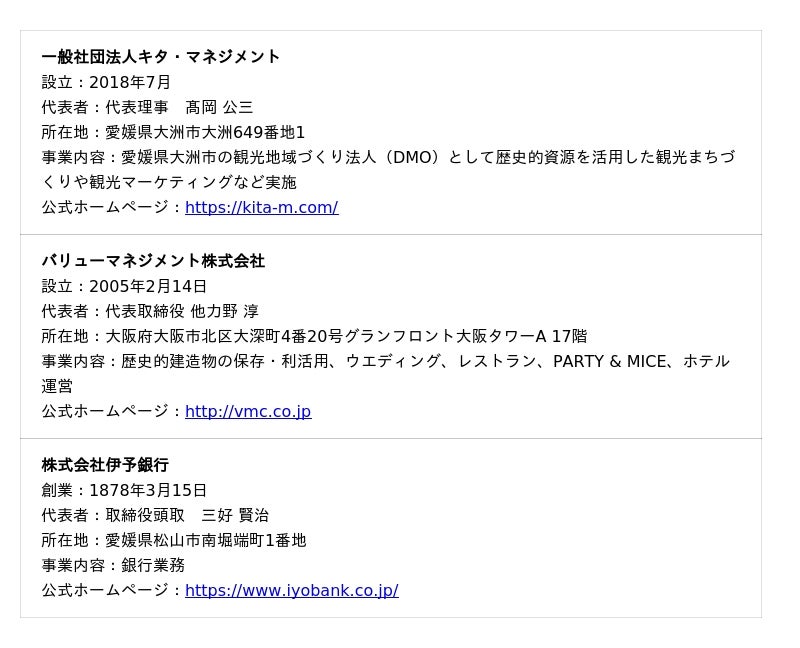Open the www.iyobank.co.jp homepage link
The width and height of the screenshot is (800, 648).
coord(291,590)
